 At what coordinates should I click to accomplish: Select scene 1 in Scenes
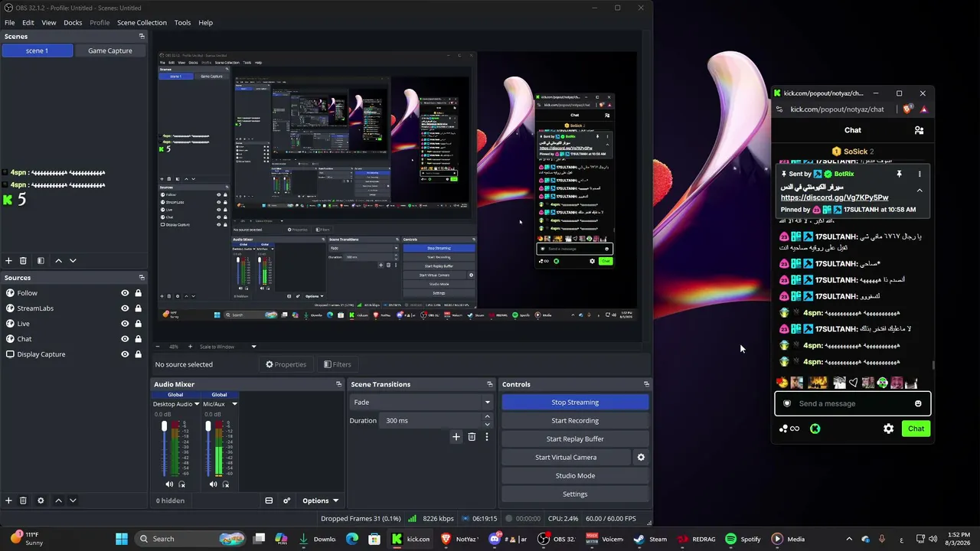click(x=37, y=51)
